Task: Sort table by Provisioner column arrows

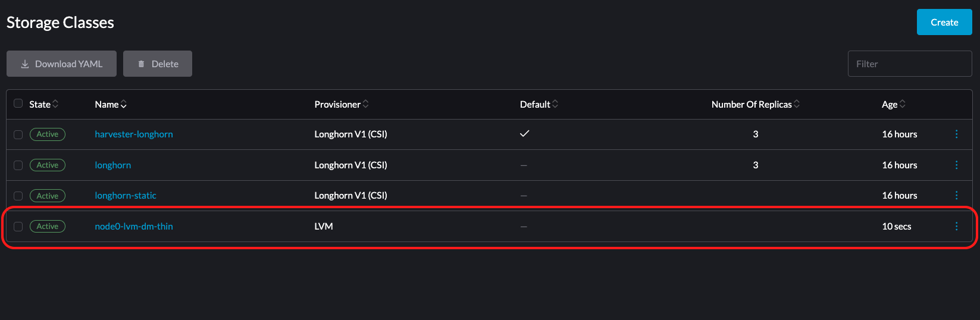Action: (365, 104)
